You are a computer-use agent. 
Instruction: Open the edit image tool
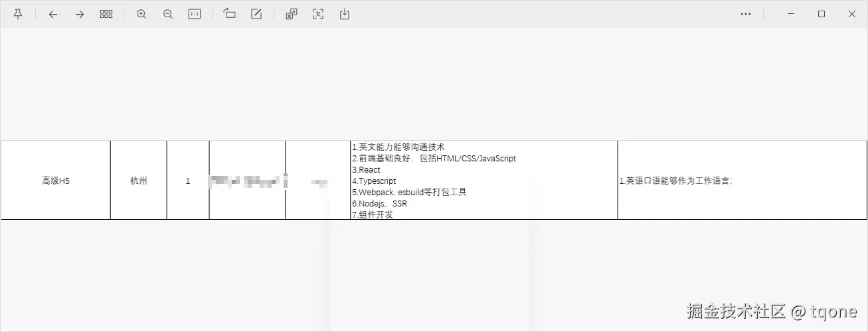tap(256, 14)
